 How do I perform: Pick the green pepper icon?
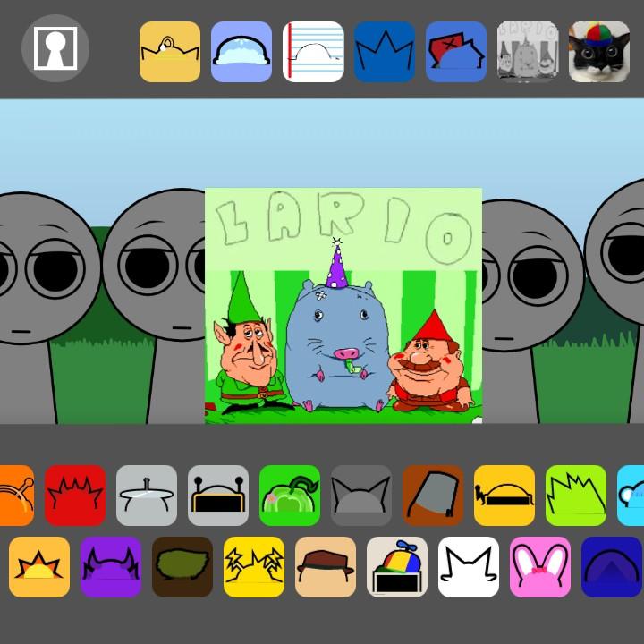pyautogui.click(x=290, y=496)
